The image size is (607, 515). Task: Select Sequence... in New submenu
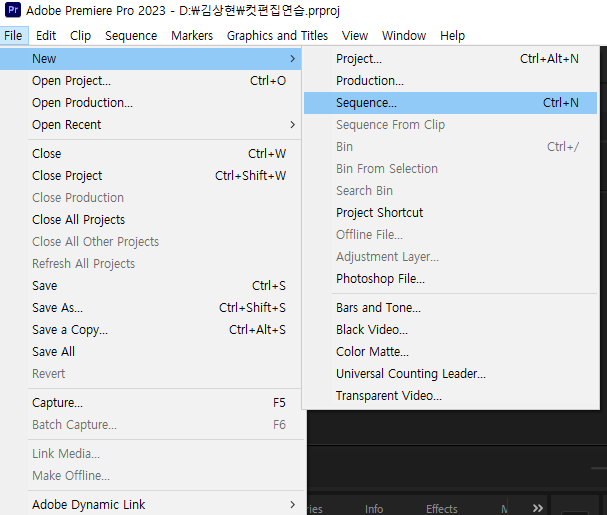pos(450,103)
